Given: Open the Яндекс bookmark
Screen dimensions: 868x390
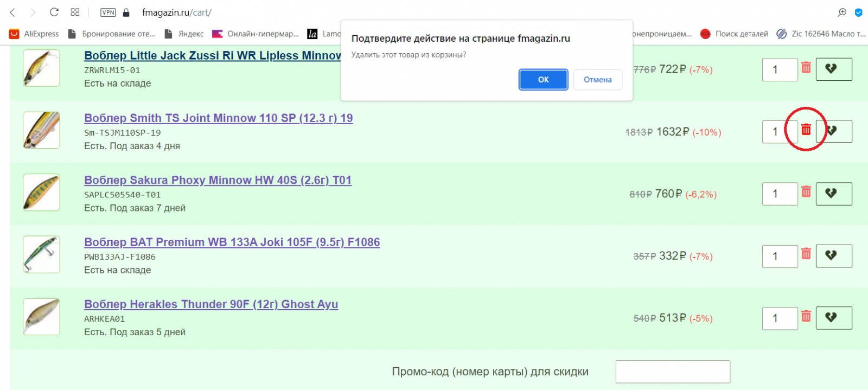Looking at the screenshot, I should coord(184,34).
